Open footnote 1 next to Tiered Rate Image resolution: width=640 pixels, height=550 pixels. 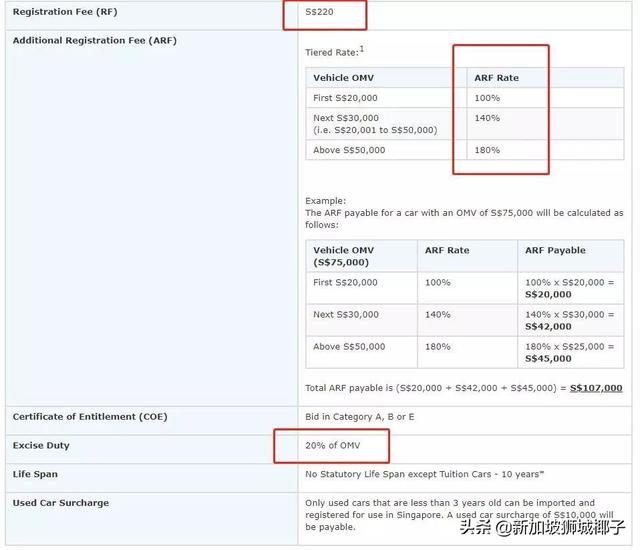click(362, 48)
